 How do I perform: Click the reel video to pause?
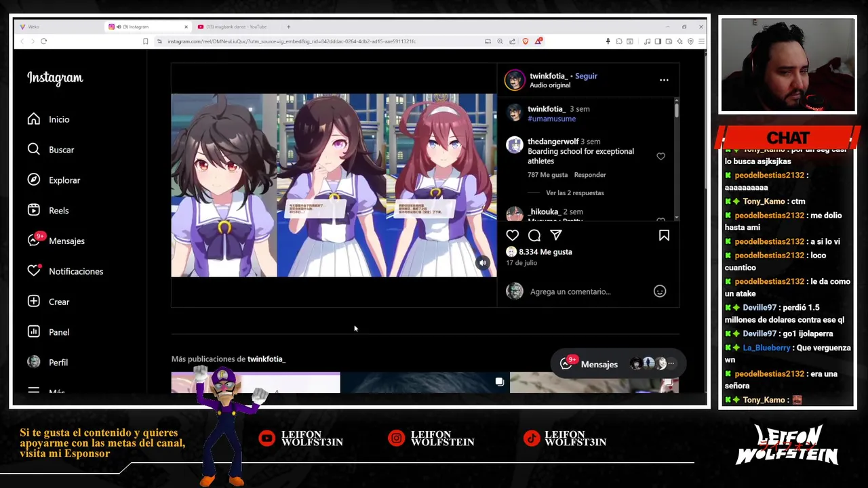pos(334,185)
